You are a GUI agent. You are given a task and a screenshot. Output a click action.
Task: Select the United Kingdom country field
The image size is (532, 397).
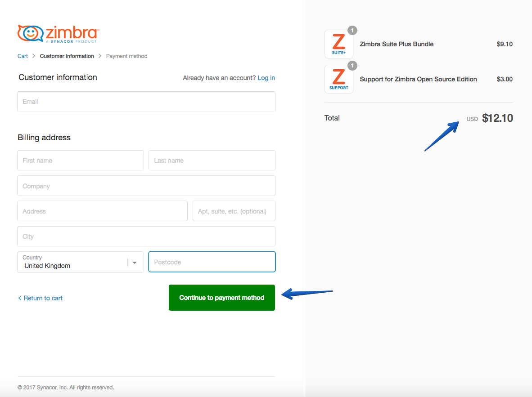(x=81, y=262)
